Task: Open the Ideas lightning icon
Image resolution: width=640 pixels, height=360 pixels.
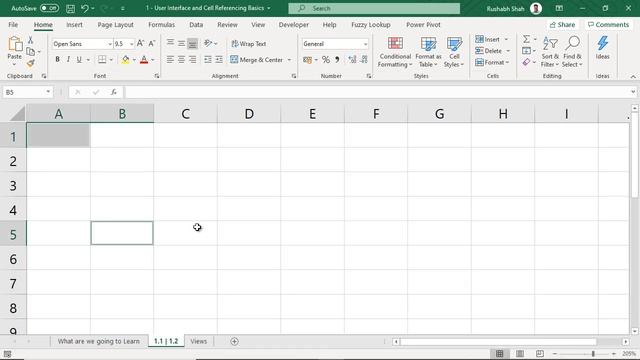Action: pos(602,43)
